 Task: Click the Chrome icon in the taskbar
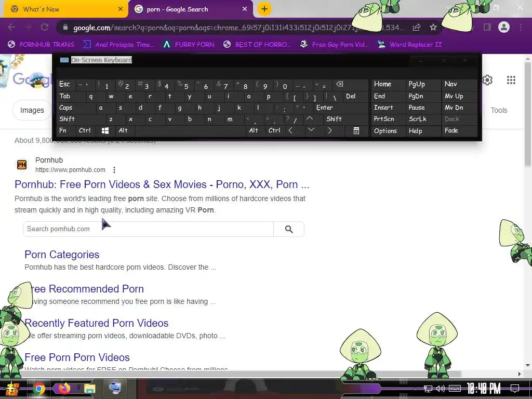point(38,389)
